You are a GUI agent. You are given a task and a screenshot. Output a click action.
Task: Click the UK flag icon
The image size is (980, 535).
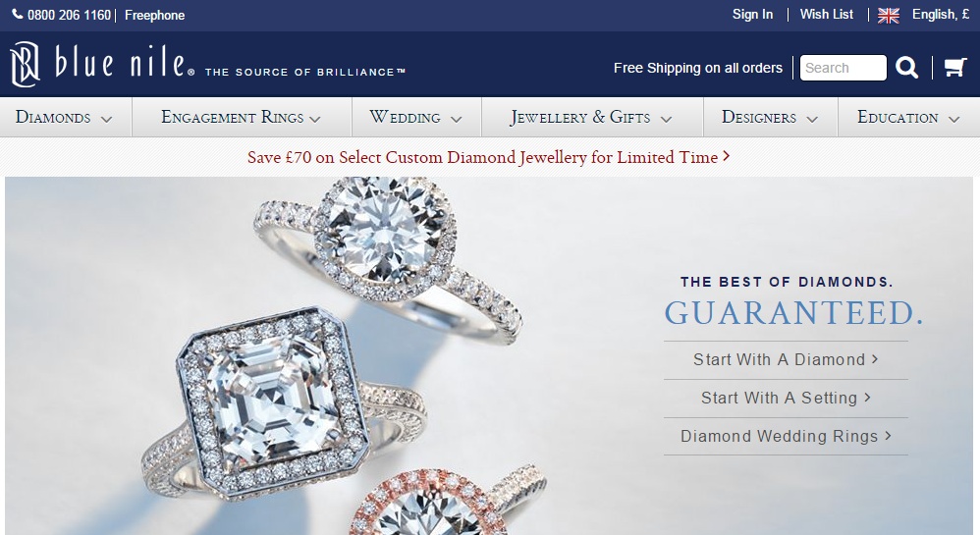pos(888,15)
